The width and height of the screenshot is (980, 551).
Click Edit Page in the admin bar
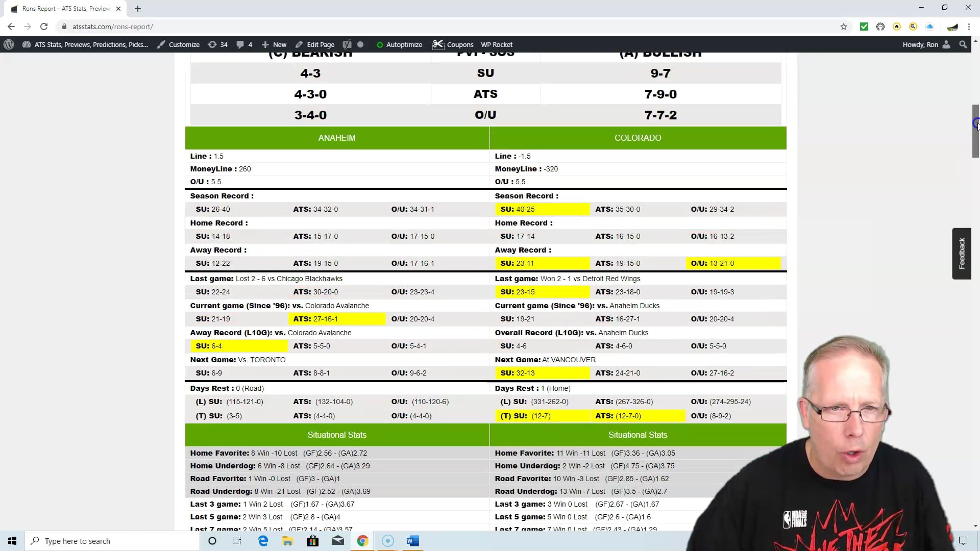click(315, 44)
